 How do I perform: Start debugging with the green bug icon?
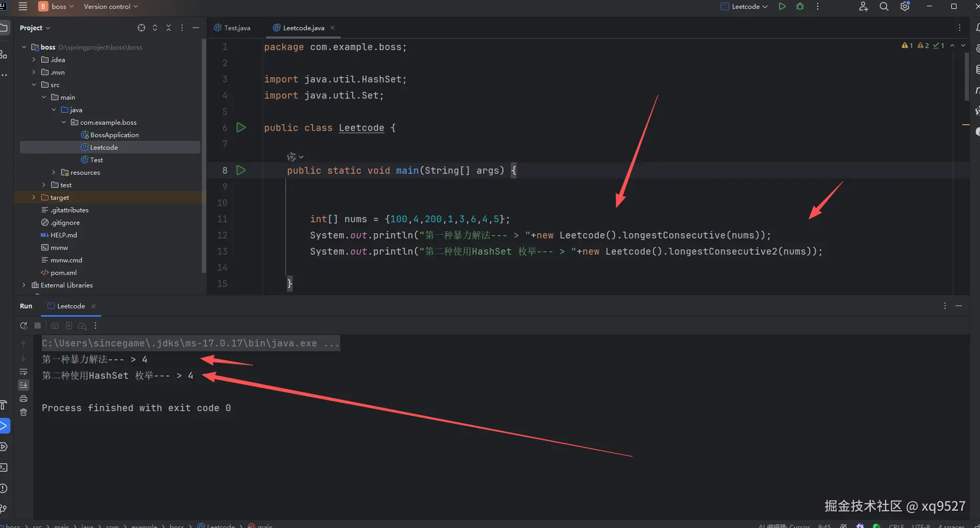[800, 6]
